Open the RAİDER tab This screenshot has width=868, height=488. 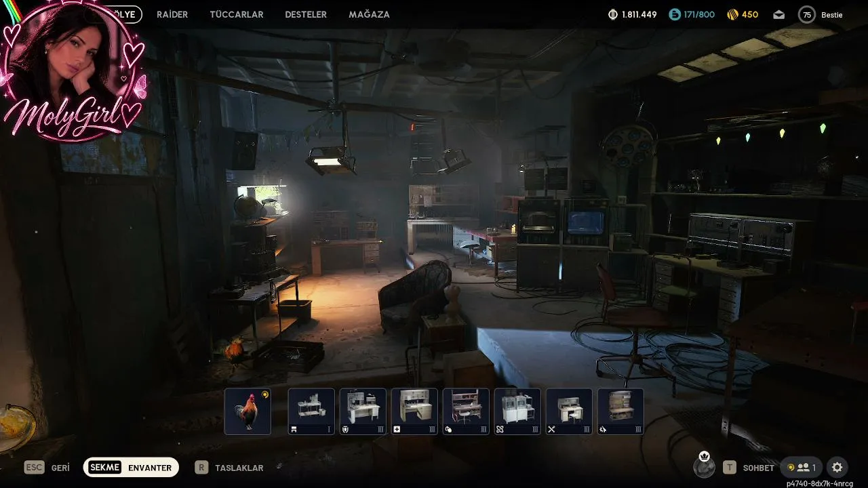tap(172, 14)
